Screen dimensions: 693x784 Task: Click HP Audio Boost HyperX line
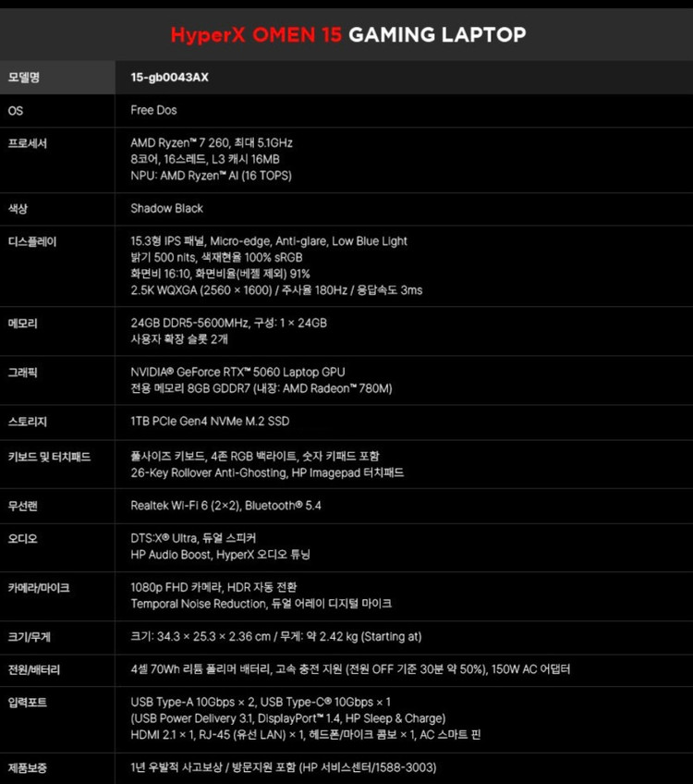tap(220, 555)
